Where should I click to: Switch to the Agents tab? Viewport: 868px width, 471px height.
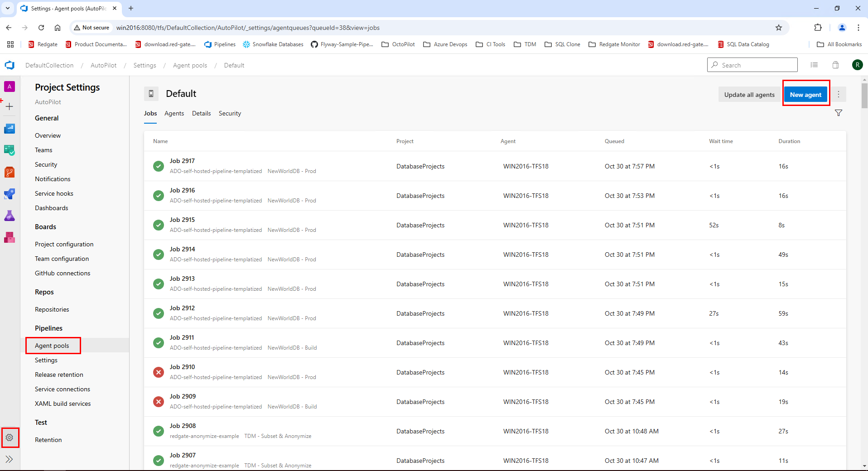(174, 113)
